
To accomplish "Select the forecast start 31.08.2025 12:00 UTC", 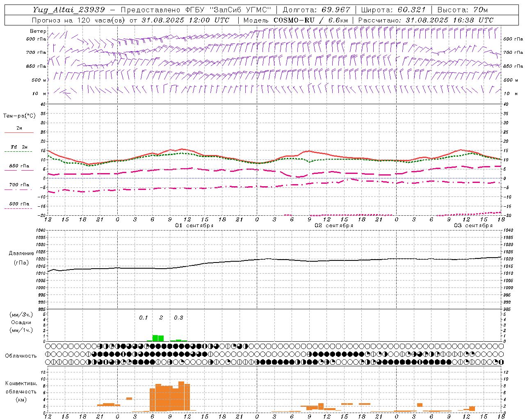I will point(185,20).
